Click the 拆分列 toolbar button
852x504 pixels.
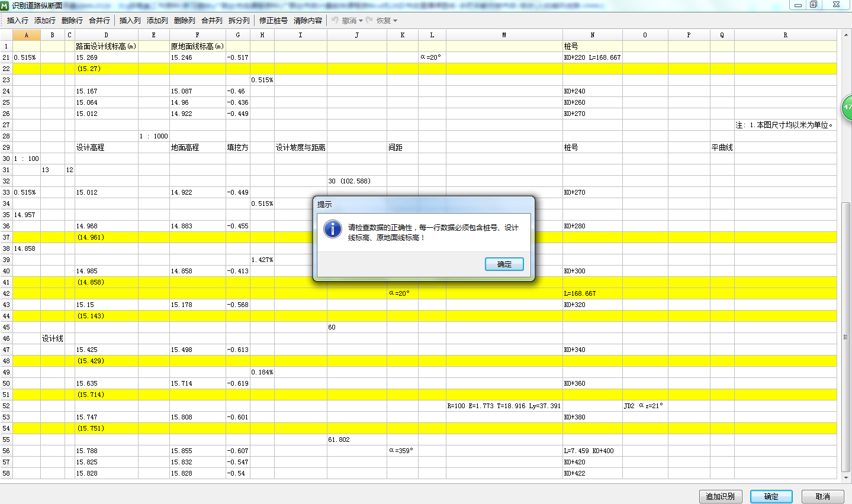pyautogui.click(x=239, y=20)
